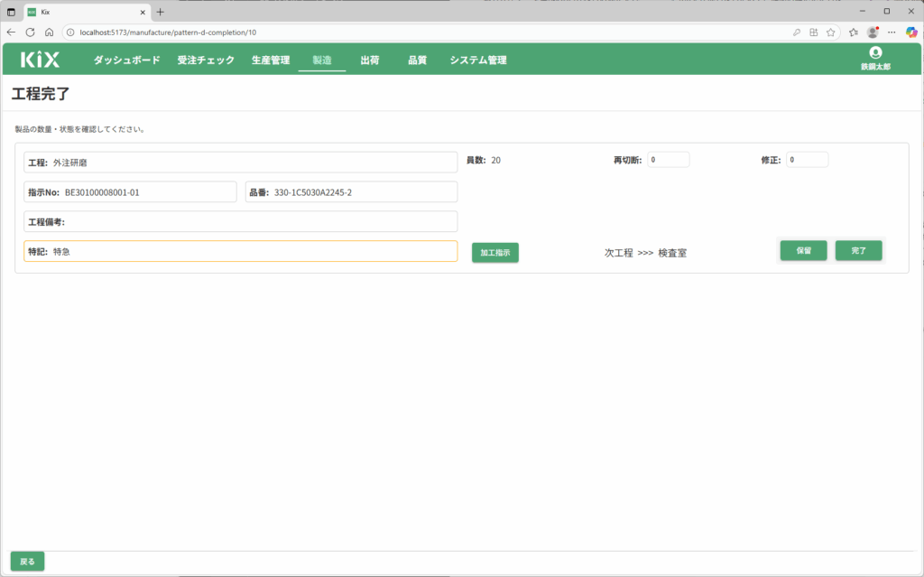Reload the page with the refresh icon

(30, 32)
